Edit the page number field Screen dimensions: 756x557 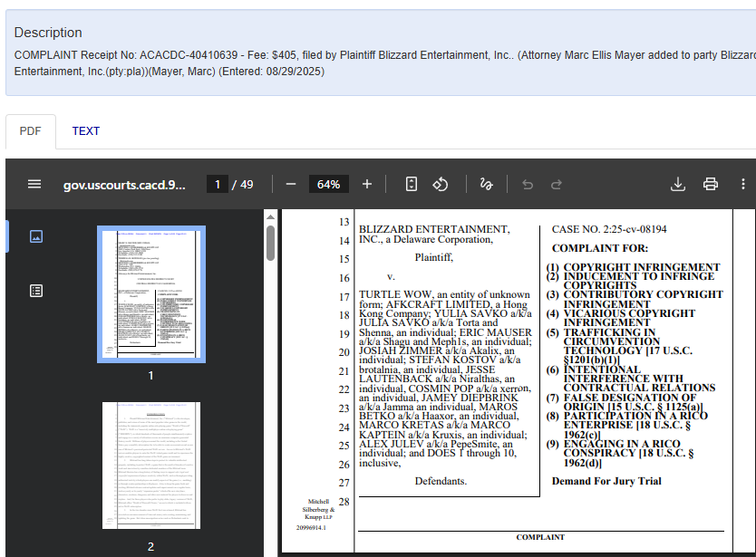[218, 185]
